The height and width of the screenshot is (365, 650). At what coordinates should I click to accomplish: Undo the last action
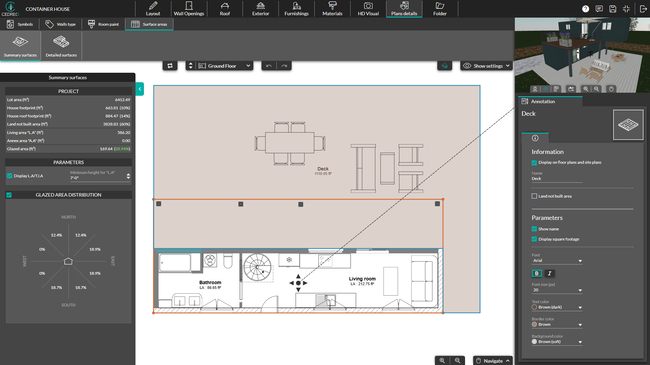(269, 66)
